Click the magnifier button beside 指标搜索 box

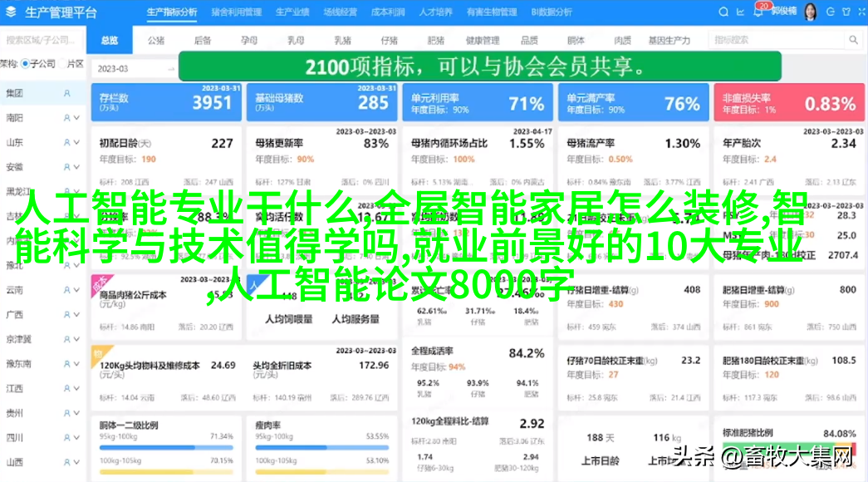pos(853,40)
